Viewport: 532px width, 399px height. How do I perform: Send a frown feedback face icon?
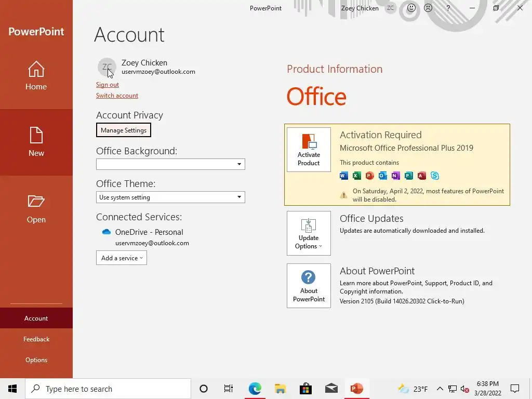428,8
